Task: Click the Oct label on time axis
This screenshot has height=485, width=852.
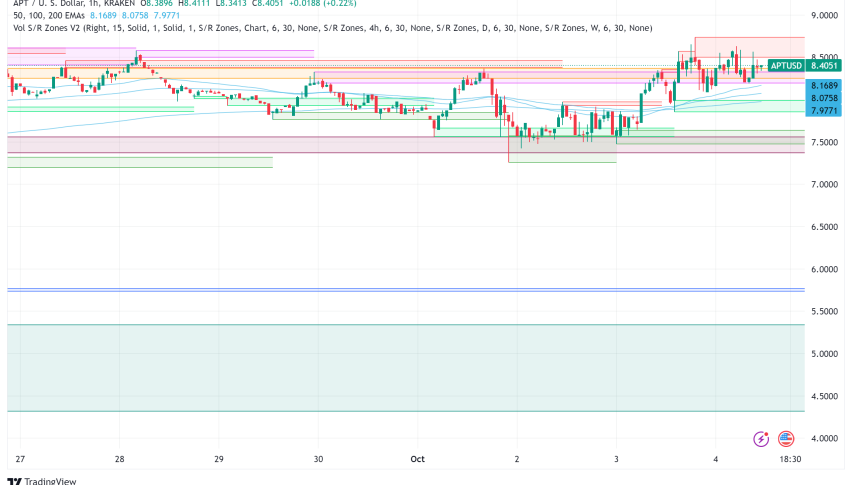Action: 417,459
